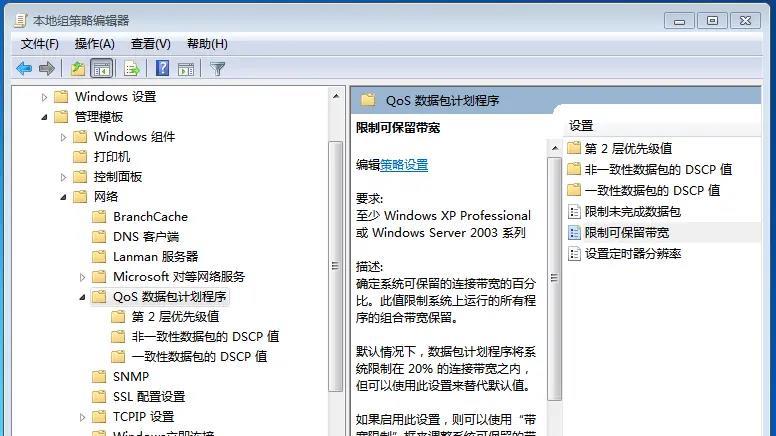Select 设置定时器分辨率 policy text
776x436 pixels.
click(632, 254)
